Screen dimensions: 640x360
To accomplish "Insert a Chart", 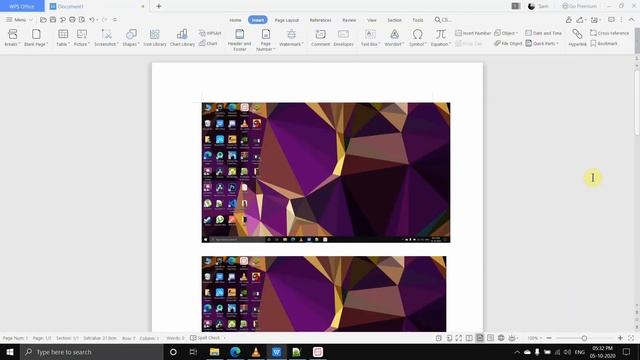I will pyautogui.click(x=208, y=43).
